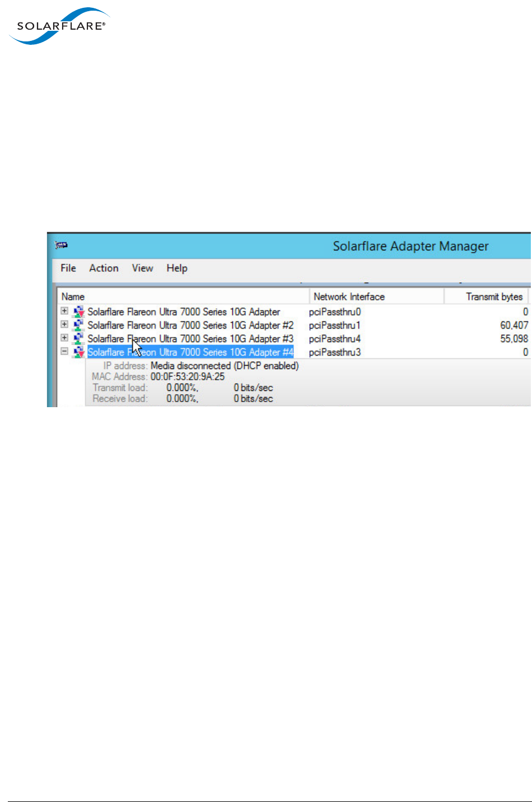
Task: Expand the first 10G Adapter row
Action: (64, 311)
